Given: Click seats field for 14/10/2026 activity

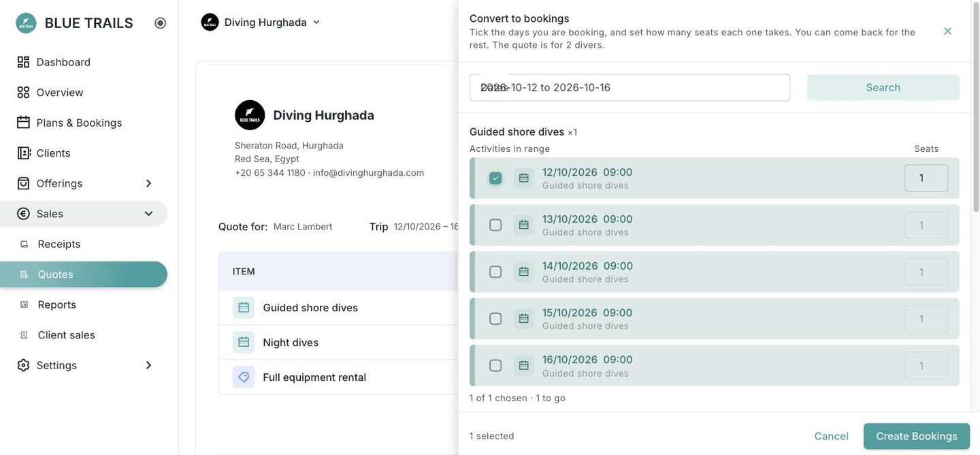Looking at the screenshot, I should tap(926, 272).
